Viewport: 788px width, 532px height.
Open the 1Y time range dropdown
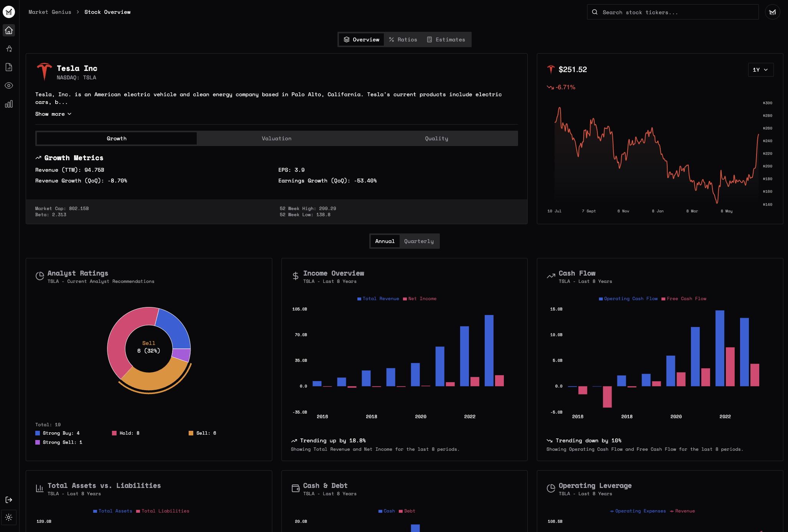tap(760, 70)
